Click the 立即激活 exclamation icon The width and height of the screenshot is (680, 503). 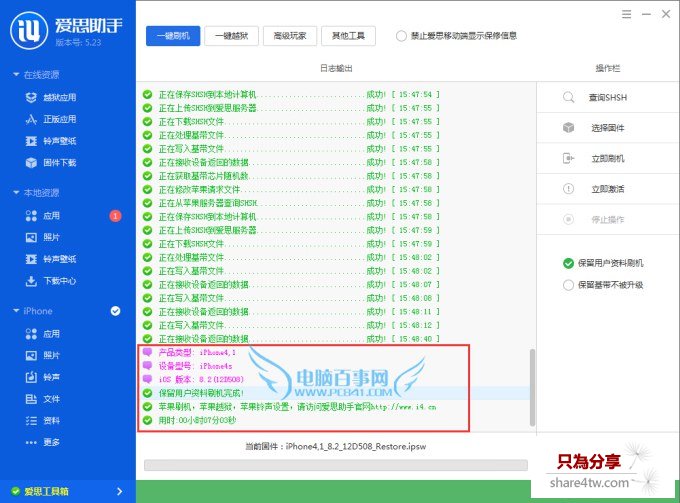[569, 189]
